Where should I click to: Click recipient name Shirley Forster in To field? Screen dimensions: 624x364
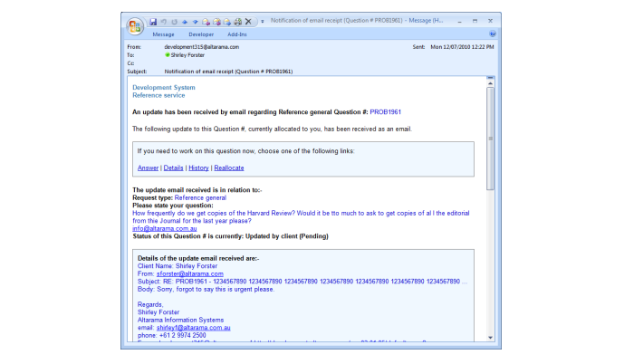point(187,55)
